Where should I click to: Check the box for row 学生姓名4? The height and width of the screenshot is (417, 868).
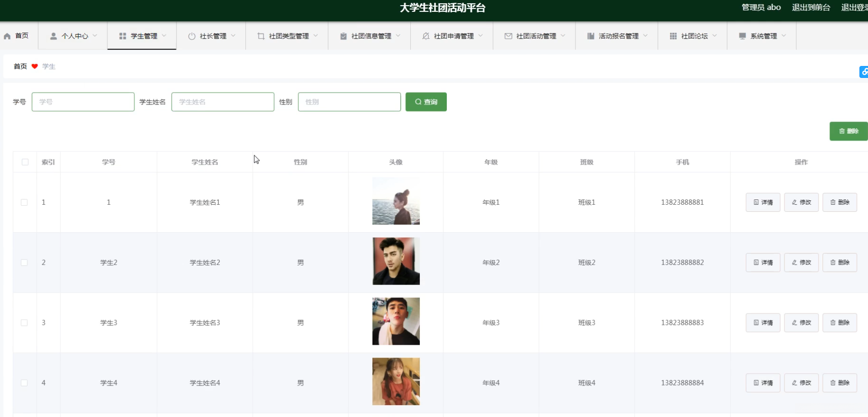24,383
